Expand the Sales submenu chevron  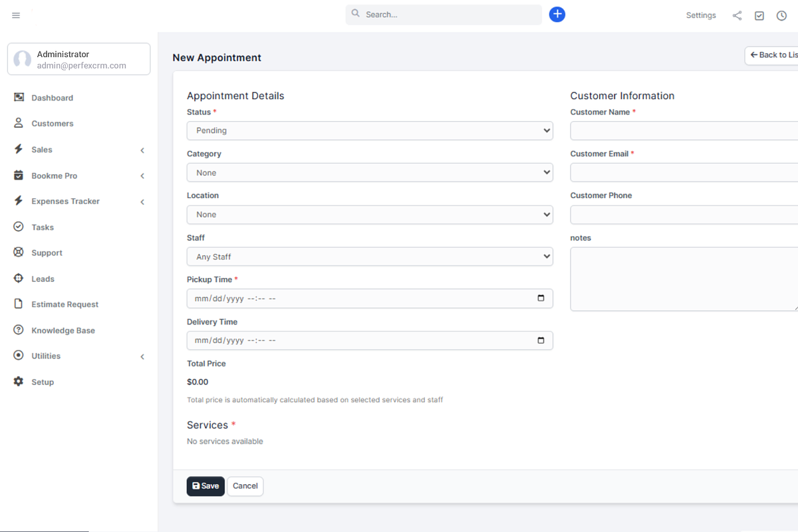coord(142,150)
